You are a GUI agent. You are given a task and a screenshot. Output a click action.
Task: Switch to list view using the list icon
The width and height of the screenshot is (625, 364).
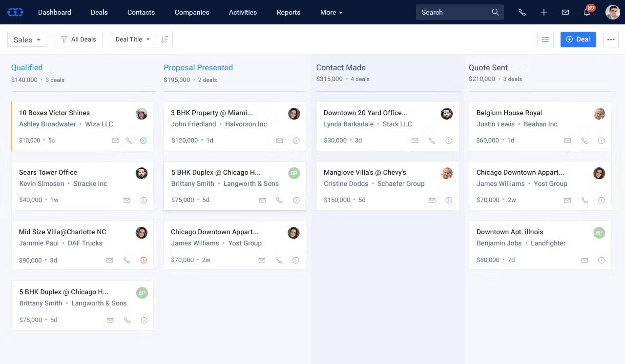[545, 39]
